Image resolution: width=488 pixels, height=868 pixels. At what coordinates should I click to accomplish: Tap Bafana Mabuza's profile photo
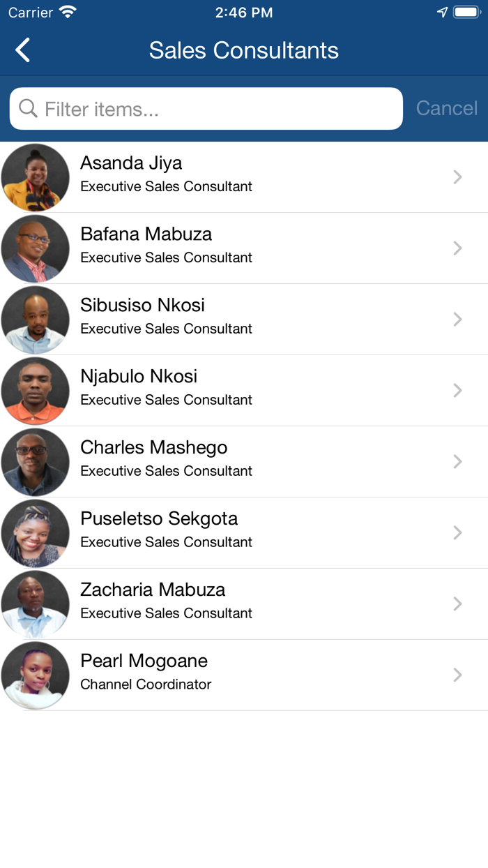36,248
